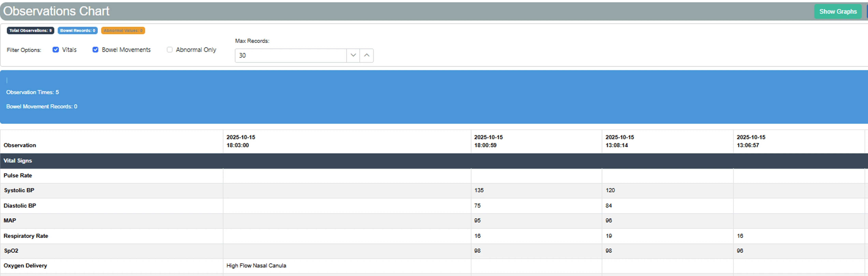Viewport: 868px width, 276px height.
Task: Click Diastolic BP value 84
Action: [x=609, y=206]
